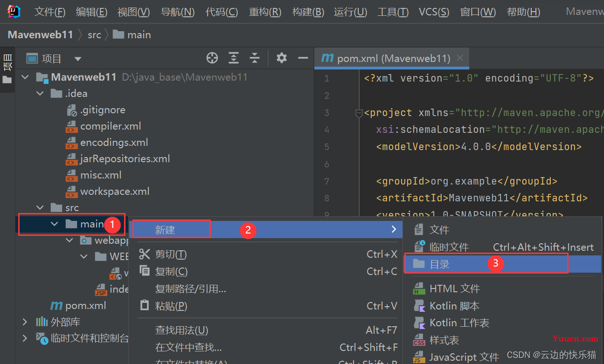Select 文件 in the New submenu
Image resolution: width=604 pixels, height=364 pixels.
pyautogui.click(x=502, y=229)
